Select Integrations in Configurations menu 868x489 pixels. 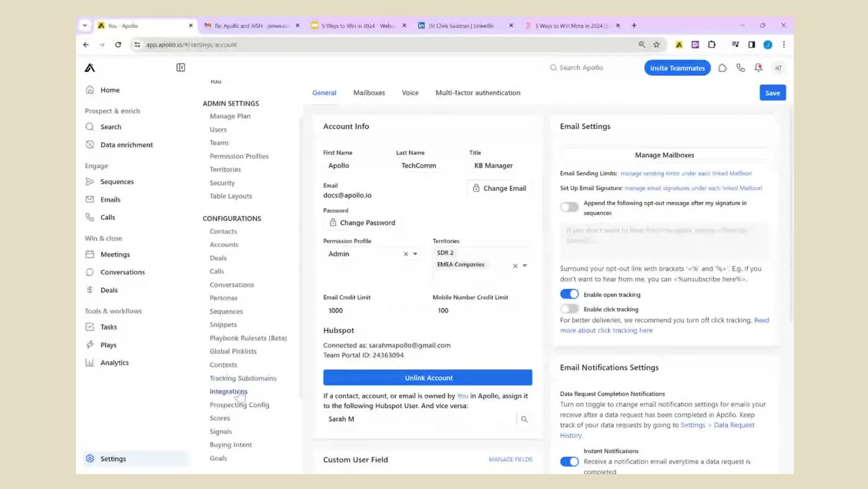[x=228, y=392]
